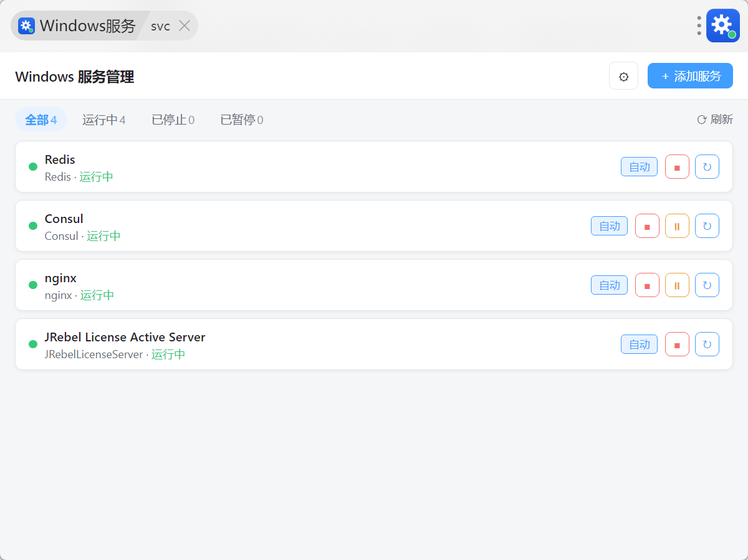Stop the Consul service
The image size is (748, 560).
coord(647,226)
